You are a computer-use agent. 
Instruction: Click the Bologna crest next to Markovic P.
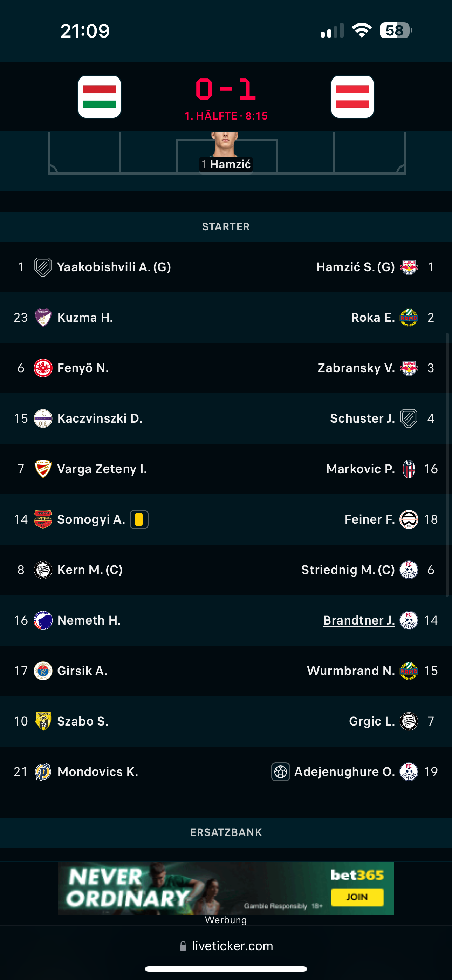tap(409, 469)
